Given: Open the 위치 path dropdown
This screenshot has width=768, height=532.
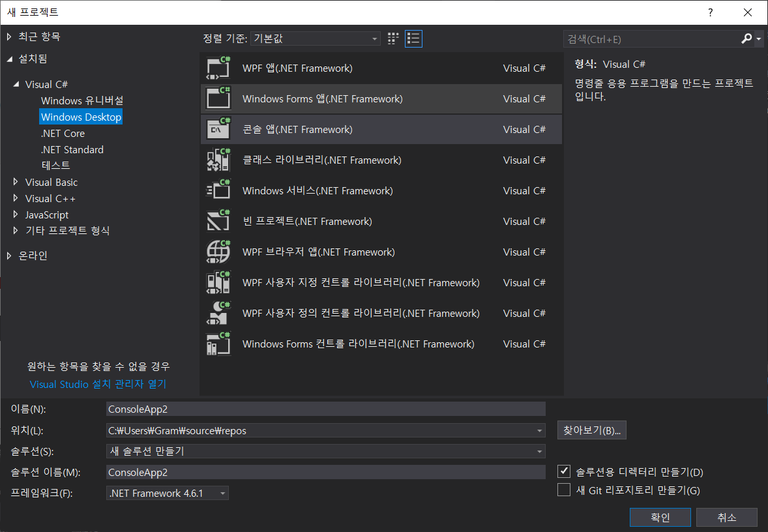Looking at the screenshot, I should [539, 430].
